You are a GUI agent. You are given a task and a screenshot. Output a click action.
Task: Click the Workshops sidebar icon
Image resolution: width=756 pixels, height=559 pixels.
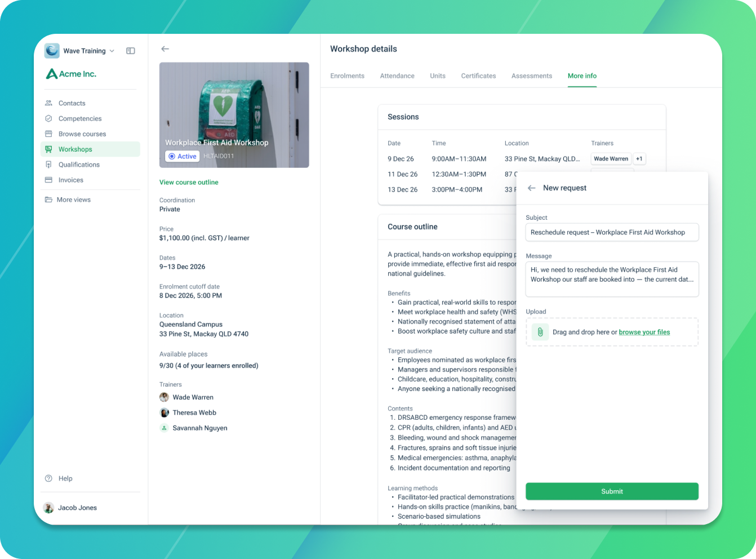tap(48, 149)
